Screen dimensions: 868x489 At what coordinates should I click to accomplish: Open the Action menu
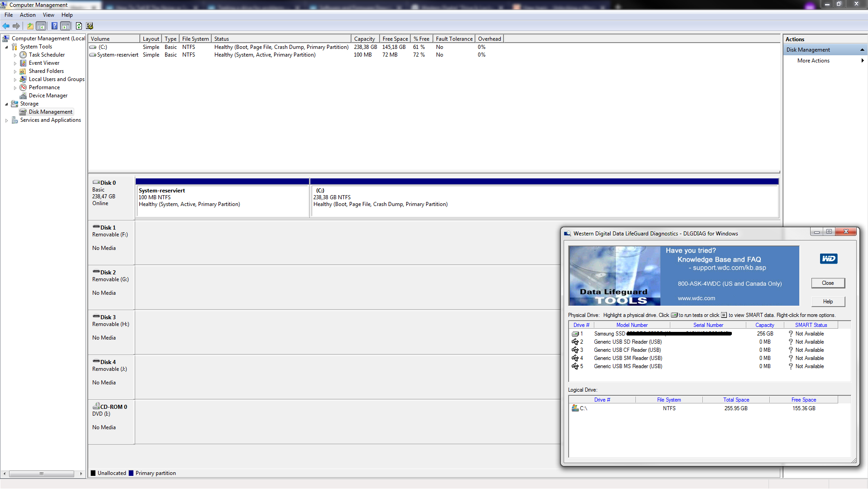[x=28, y=15]
